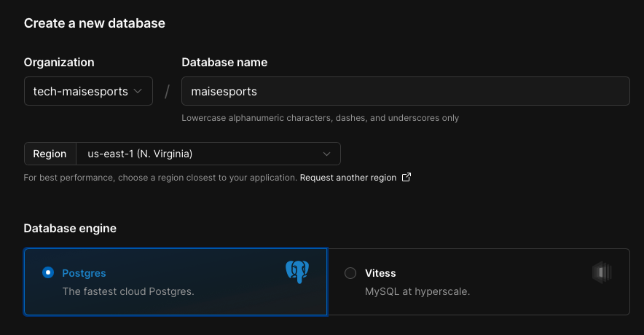Click the Region label beside the dropdown

pos(50,154)
